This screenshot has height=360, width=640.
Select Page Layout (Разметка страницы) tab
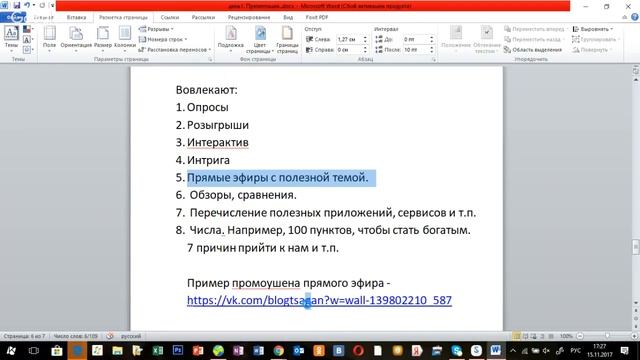tap(123, 18)
